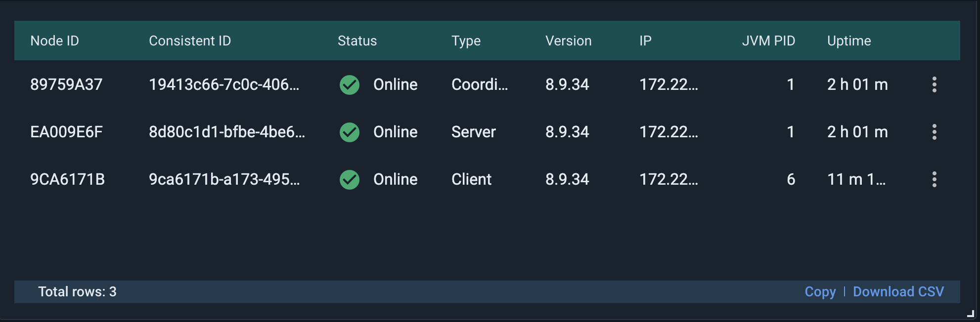Click the green check icon for node 89759A37

click(350, 85)
